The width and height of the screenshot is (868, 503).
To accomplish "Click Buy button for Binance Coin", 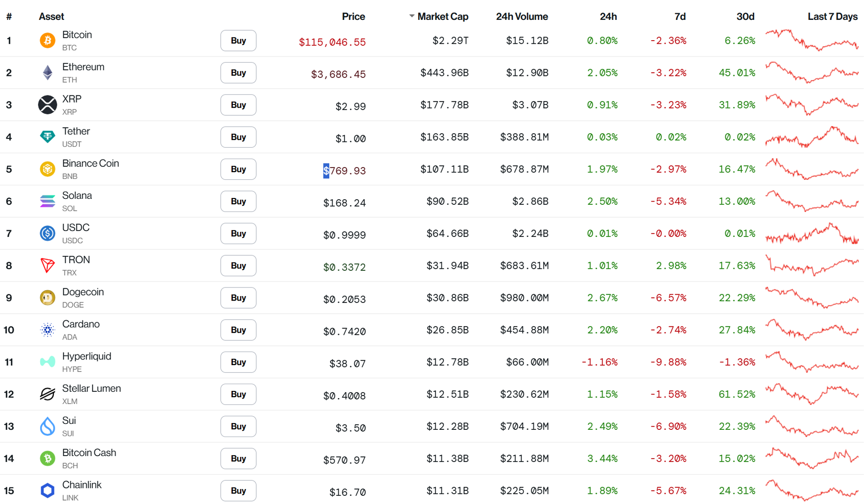I will pos(238,169).
